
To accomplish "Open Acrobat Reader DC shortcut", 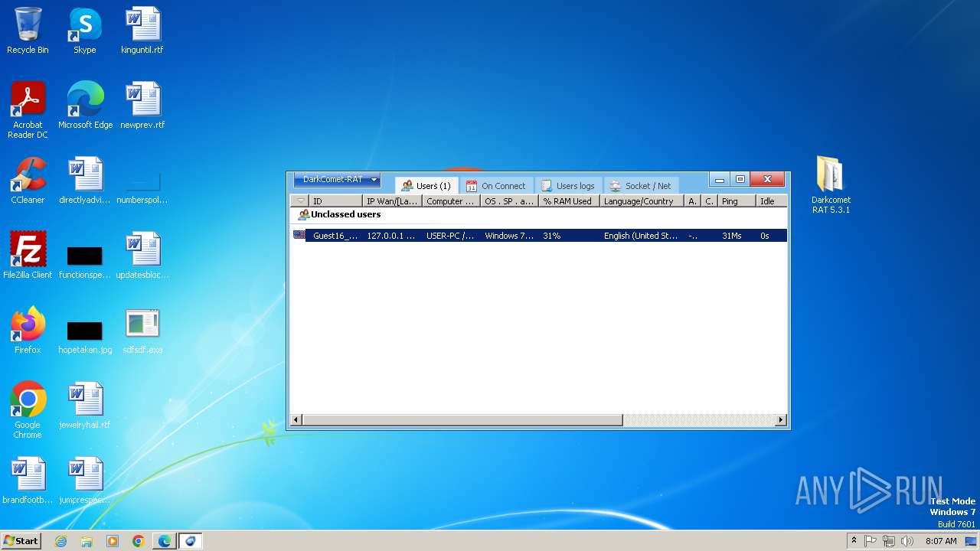I will click(x=28, y=109).
